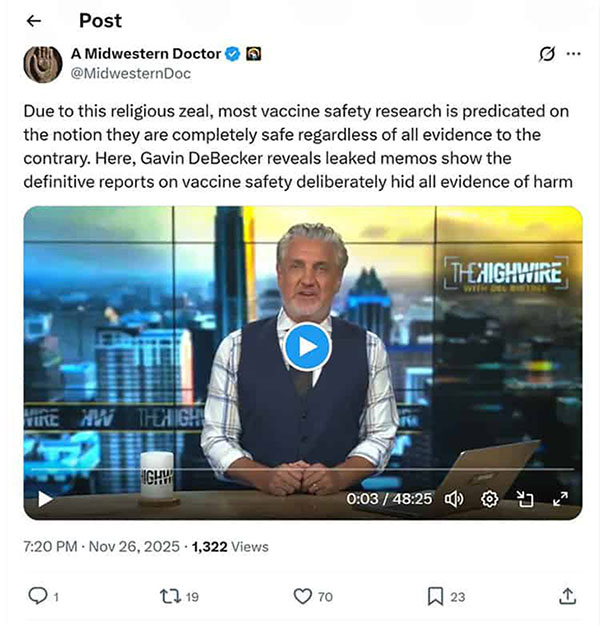Repost using the retweet icon
This screenshot has height=625, width=600.
[171, 596]
